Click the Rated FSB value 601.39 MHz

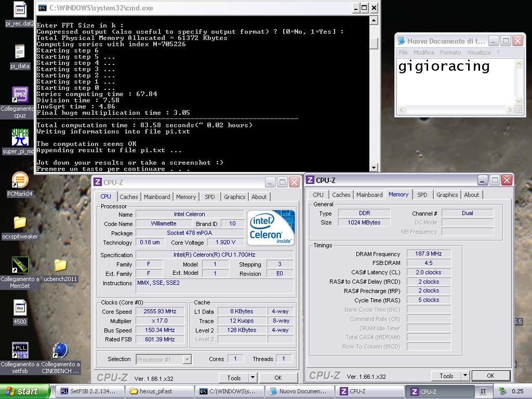160,339
